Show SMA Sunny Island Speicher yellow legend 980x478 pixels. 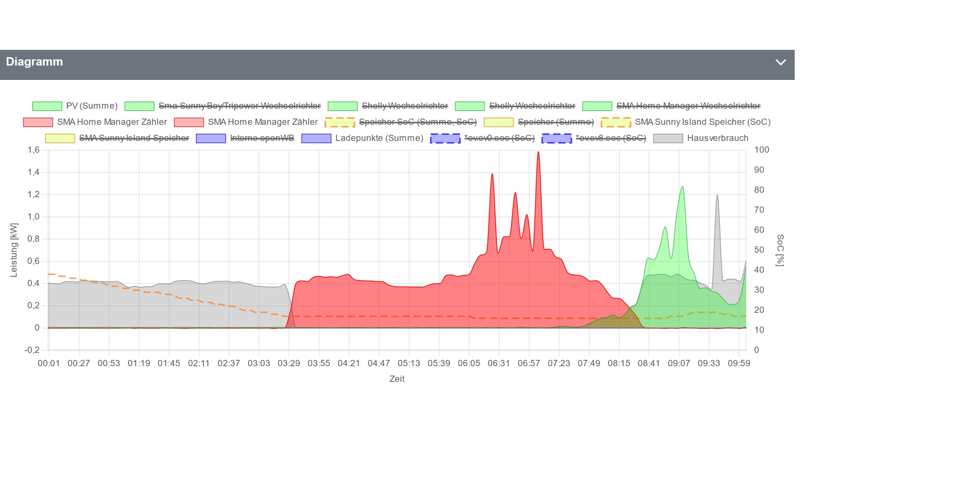click(x=134, y=138)
